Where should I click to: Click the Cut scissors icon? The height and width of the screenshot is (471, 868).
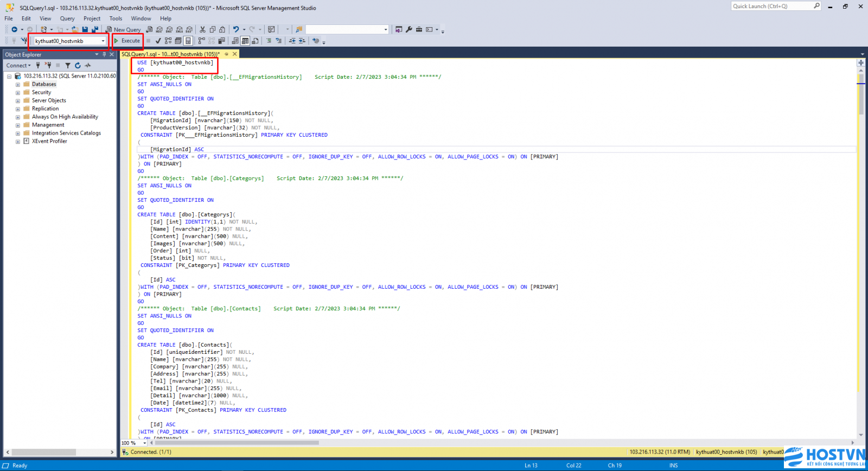pos(202,29)
